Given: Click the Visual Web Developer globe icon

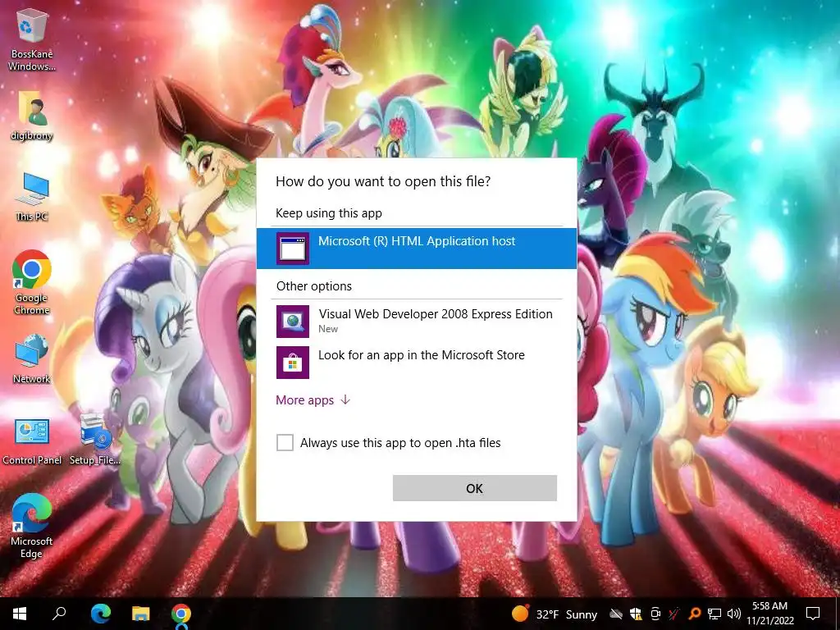Looking at the screenshot, I should 293,322.
